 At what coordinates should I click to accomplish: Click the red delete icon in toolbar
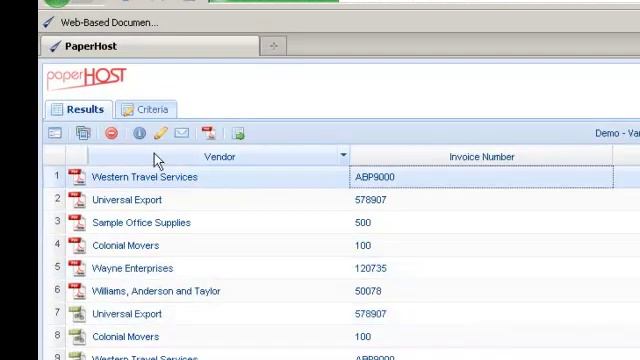pos(111,133)
